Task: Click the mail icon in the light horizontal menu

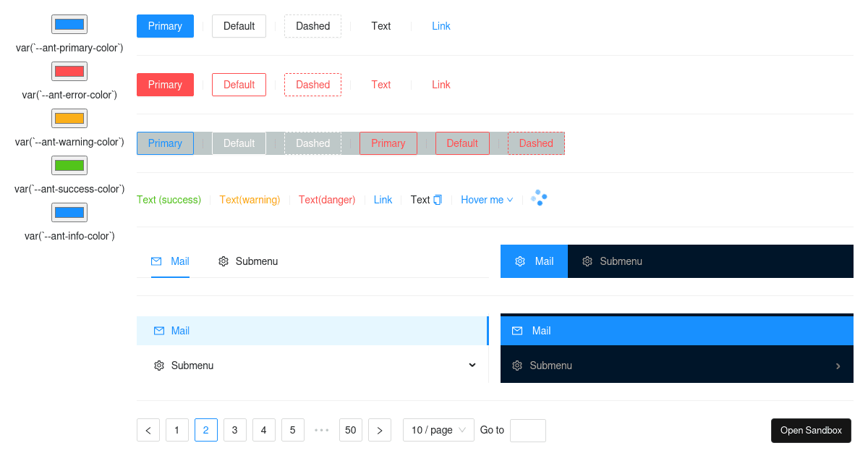Action: coord(158,261)
